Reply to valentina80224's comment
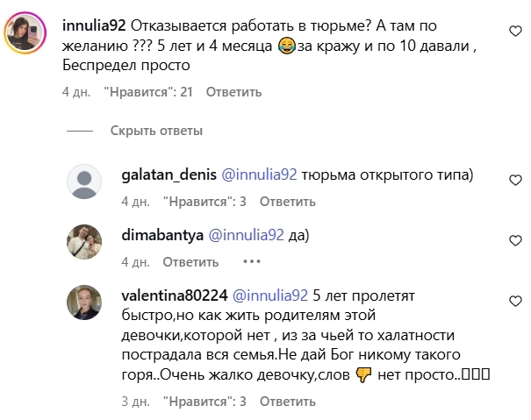The width and height of the screenshot is (531, 420). (x=287, y=402)
